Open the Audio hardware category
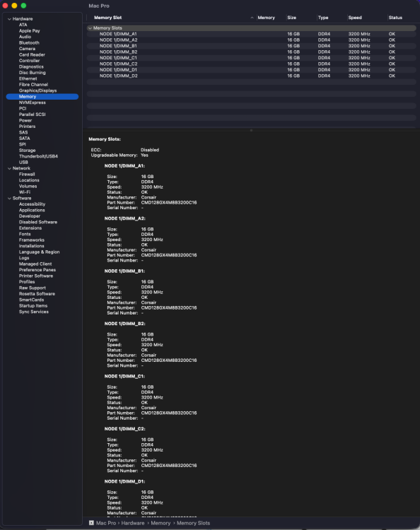This screenshot has height=530, width=420. coord(25,37)
